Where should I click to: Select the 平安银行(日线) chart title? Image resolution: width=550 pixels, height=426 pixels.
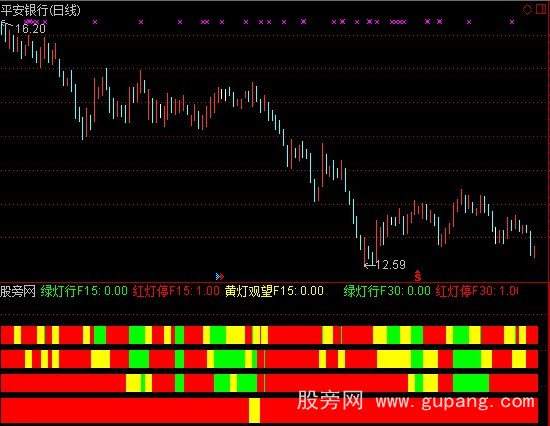(40, 10)
